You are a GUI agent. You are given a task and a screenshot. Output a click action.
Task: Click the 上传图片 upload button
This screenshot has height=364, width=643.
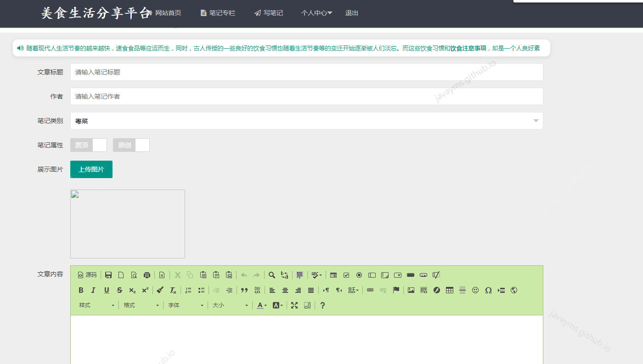coord(91,169)
